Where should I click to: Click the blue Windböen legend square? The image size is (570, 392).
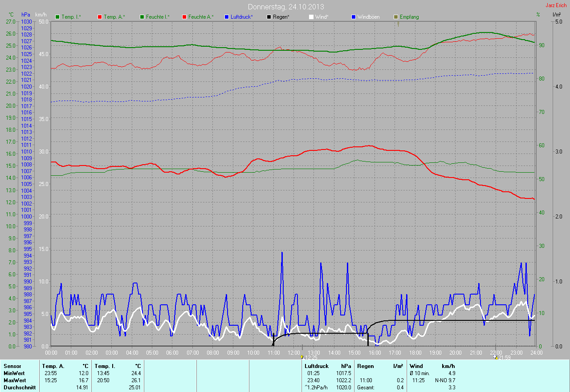(x=354, y=17)
